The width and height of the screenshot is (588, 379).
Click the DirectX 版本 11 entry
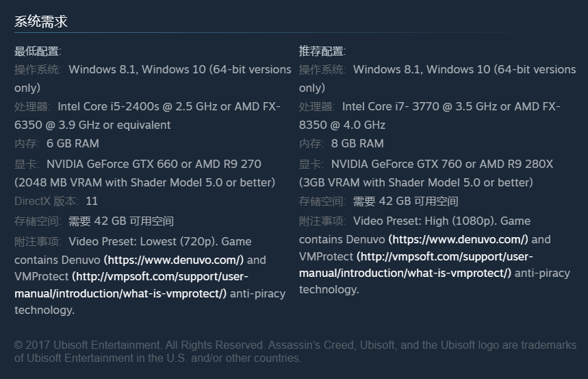[56, 201]
